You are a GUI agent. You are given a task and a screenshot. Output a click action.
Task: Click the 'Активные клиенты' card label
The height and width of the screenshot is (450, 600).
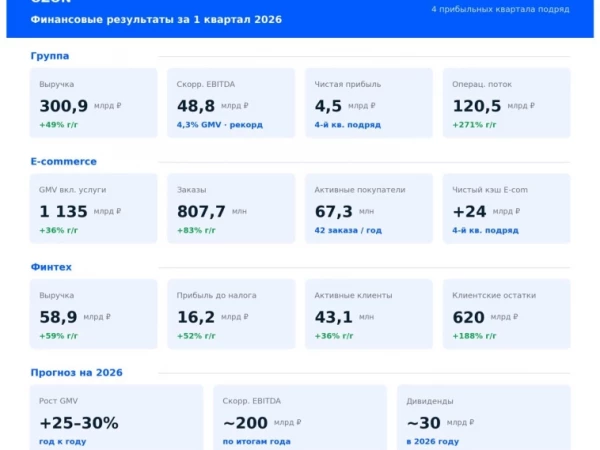(353, 295)
